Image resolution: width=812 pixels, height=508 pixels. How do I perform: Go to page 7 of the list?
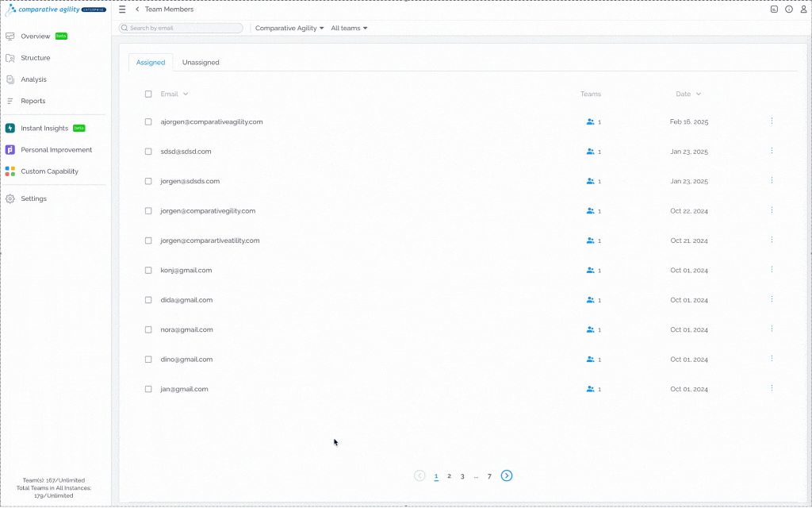(489, 476)
